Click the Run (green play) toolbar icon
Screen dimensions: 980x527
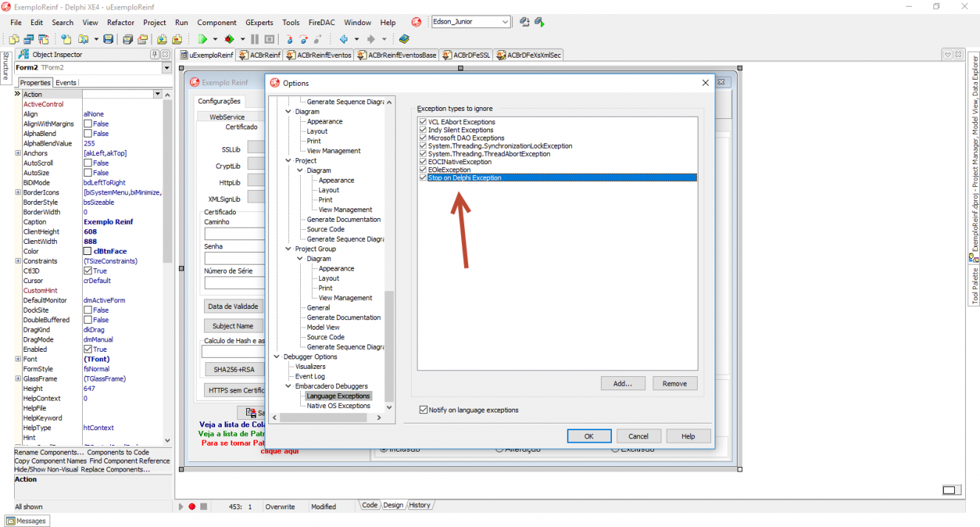pos(203,39)
